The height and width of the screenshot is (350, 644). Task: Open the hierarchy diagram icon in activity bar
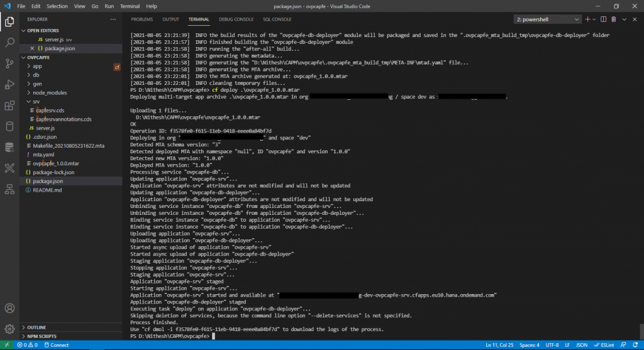(9, 189)
